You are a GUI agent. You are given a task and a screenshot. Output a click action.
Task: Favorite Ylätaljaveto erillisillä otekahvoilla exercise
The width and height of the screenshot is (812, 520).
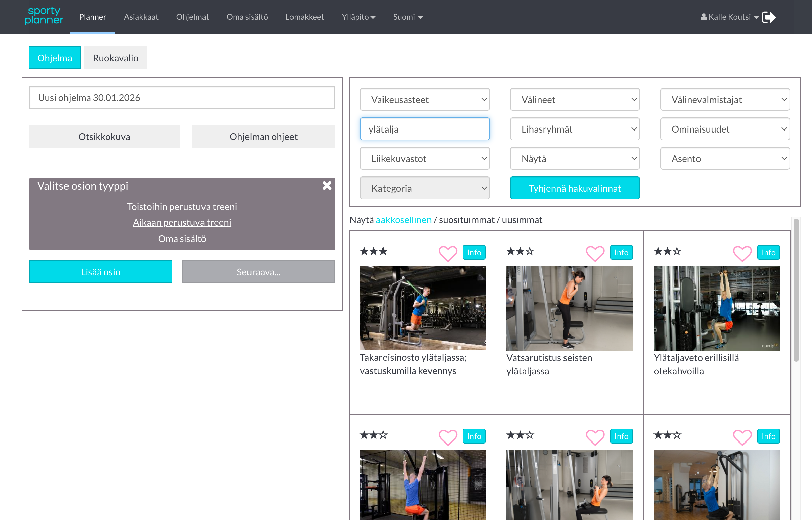click(x=742, y=253)
